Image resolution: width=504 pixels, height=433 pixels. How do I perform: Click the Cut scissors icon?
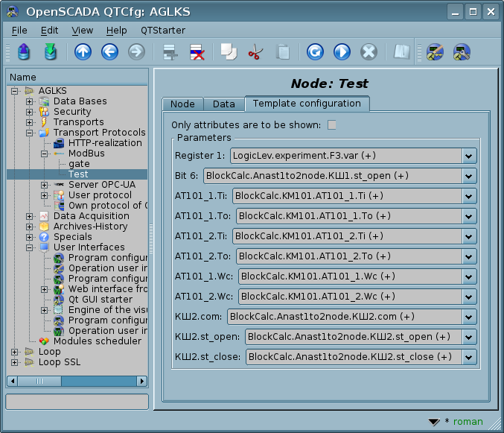click(255, 52)
